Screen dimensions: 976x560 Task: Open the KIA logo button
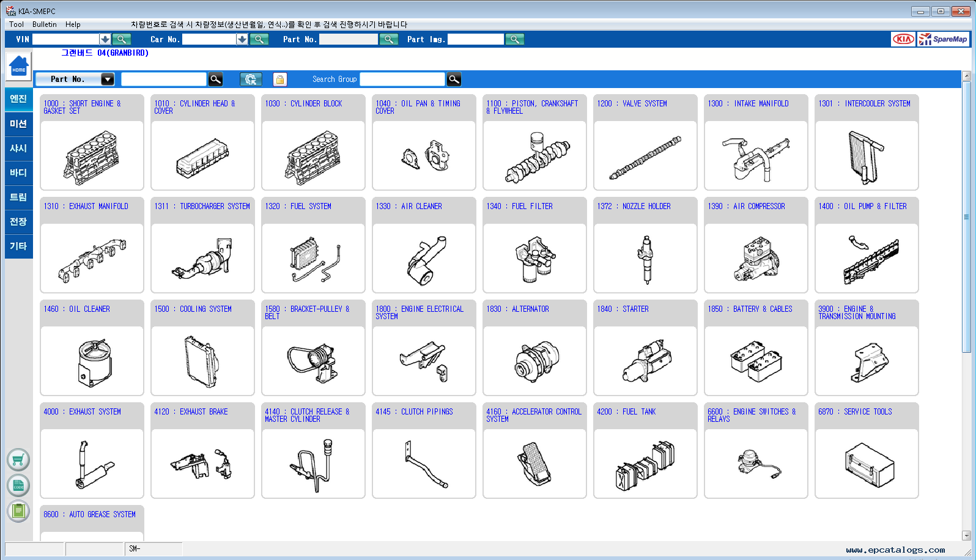903,39
